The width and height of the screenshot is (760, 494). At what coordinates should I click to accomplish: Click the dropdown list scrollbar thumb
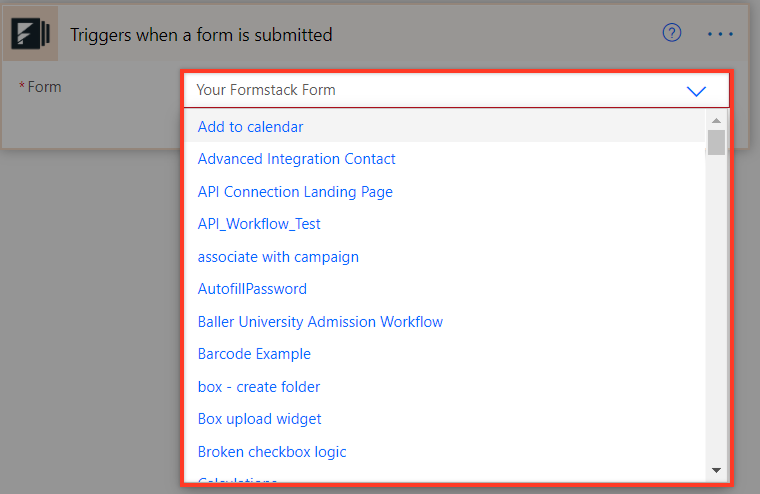point(716,143)
